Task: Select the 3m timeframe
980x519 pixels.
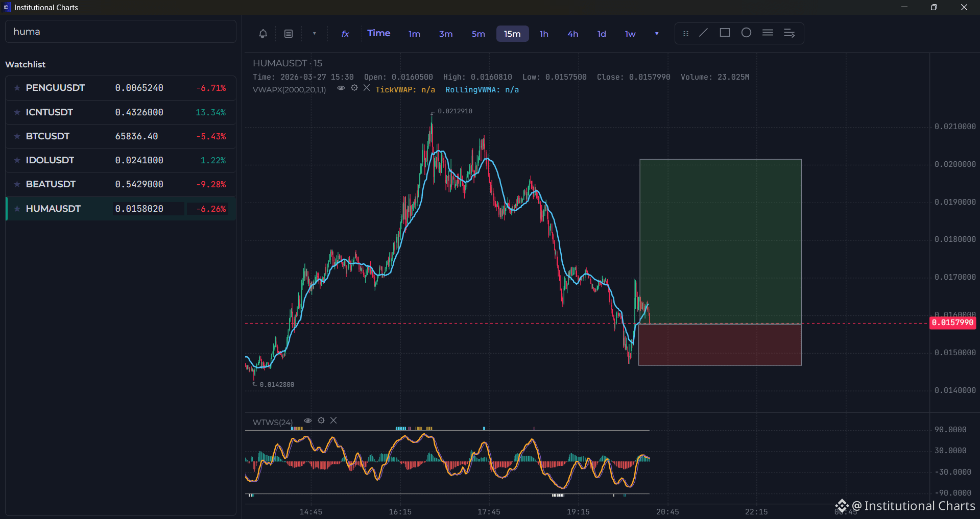Action: point(446,34)
